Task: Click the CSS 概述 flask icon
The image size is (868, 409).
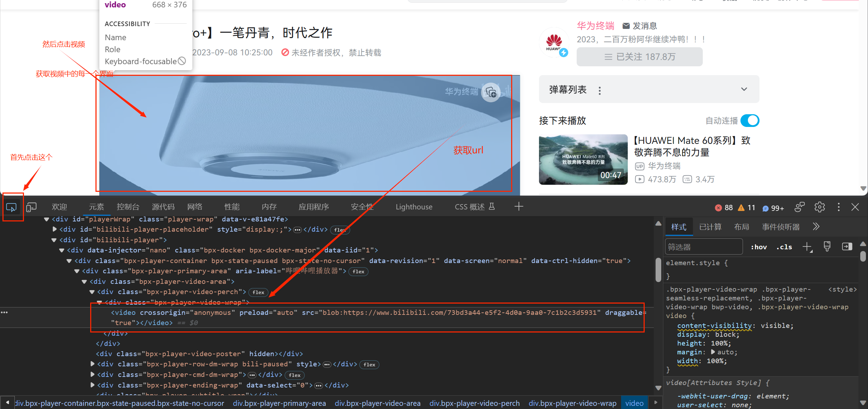Action: pyautogui.click(x=492, y=207)
